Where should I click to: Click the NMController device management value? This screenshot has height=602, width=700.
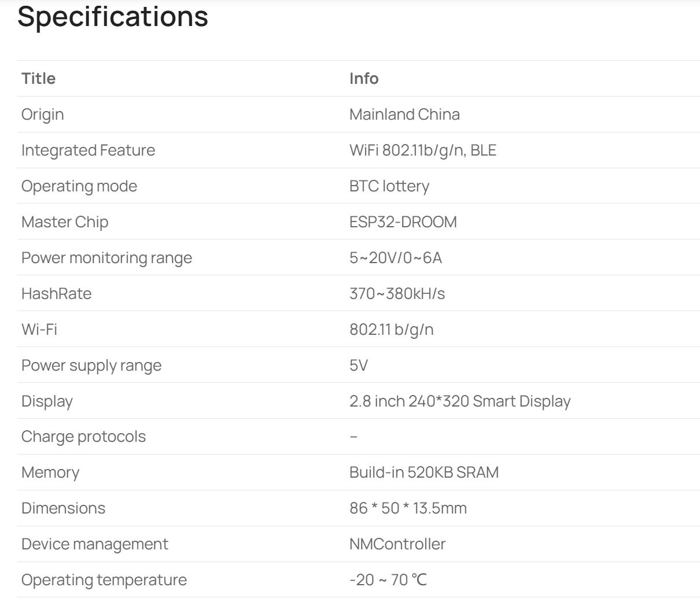(x=397, y=544)
